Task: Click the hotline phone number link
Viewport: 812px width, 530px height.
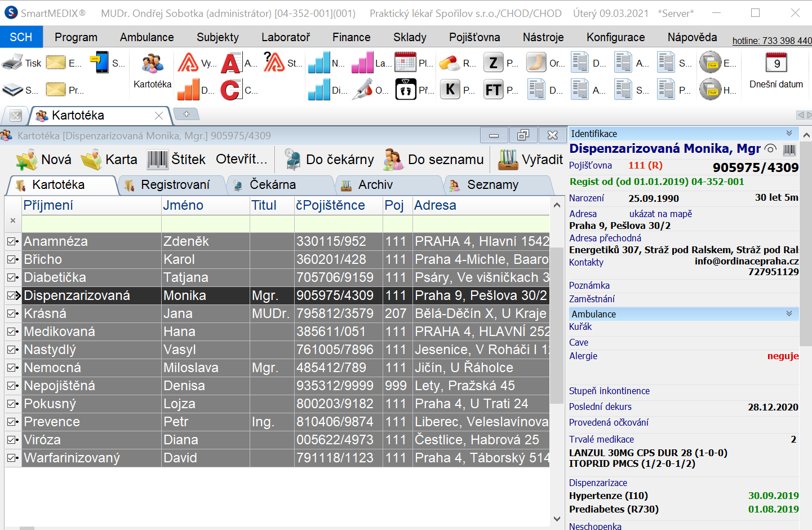Action: coord(772,41)
